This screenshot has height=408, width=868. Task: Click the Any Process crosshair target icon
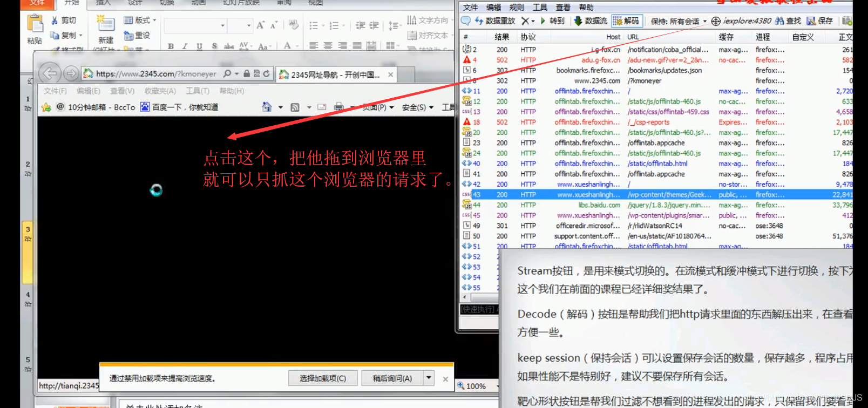(716, 21)
